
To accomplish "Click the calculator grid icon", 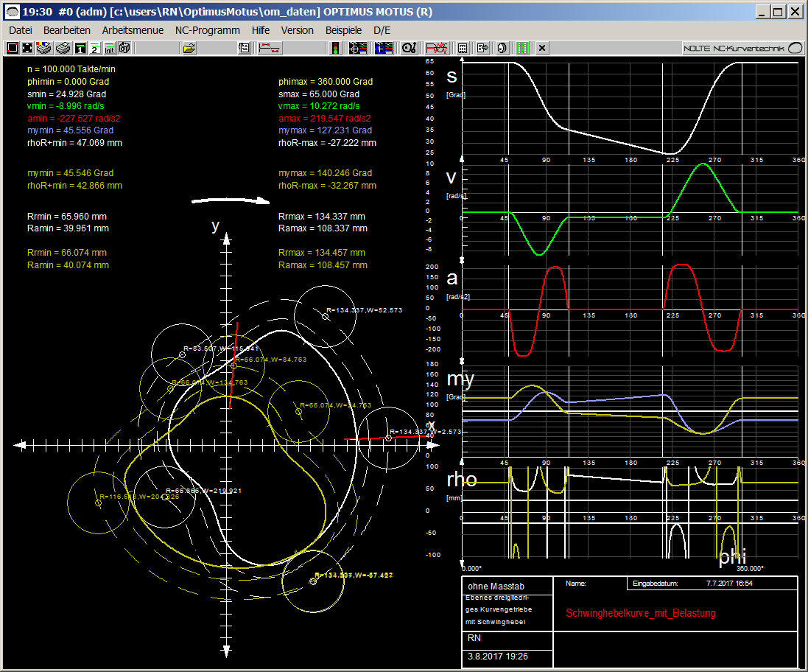I will click(463, 48).
